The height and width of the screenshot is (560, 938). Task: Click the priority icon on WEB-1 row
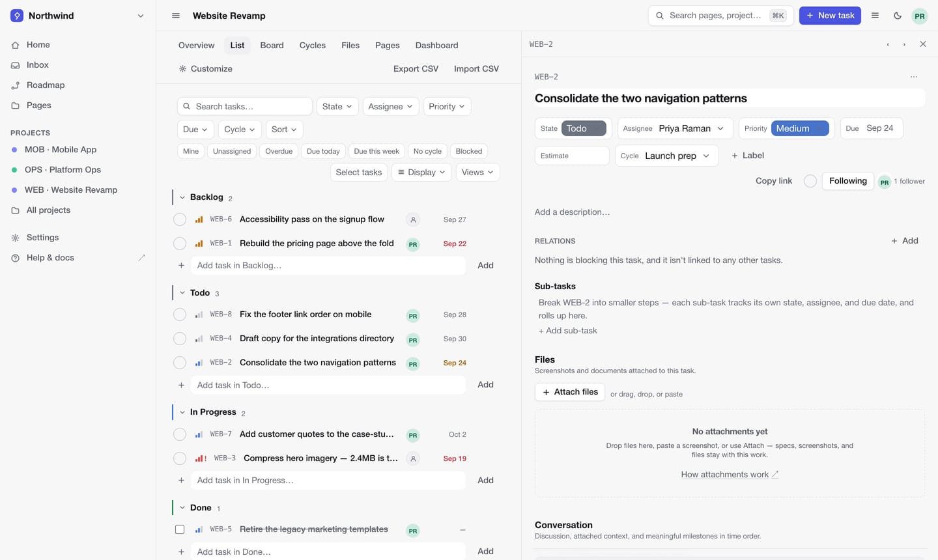click(199, 244)
